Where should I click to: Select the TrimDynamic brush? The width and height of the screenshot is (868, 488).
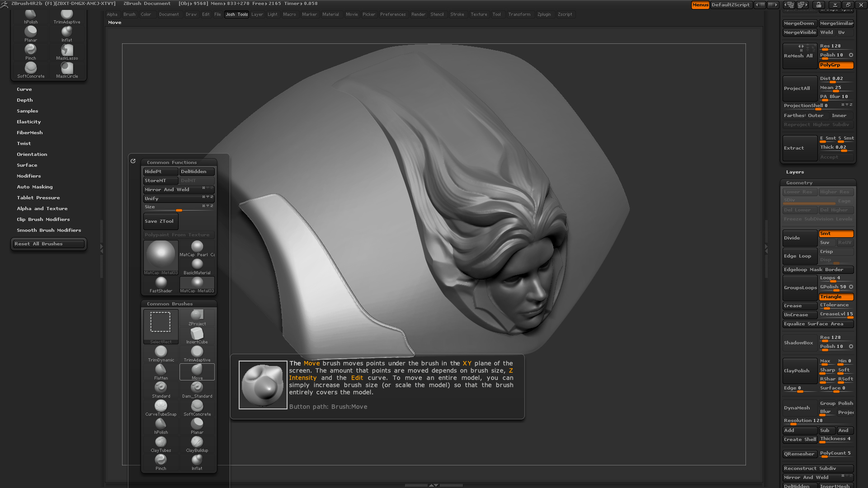click(x=161, y=354)
